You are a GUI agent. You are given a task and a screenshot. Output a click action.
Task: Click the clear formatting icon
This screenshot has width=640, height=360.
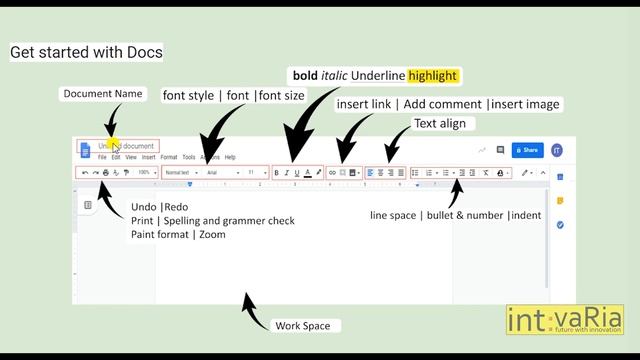point(486,173)
